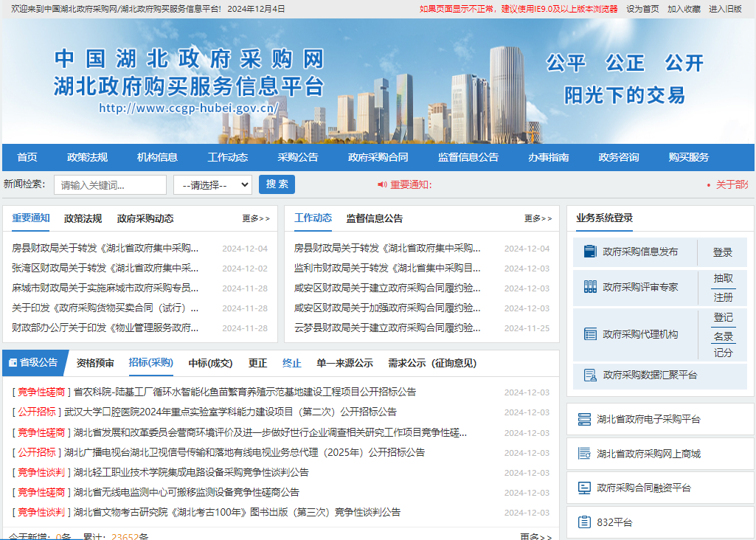Expand 更多 in the 重要通知 panel
The image size is (756, 540).
pos(256,218)
